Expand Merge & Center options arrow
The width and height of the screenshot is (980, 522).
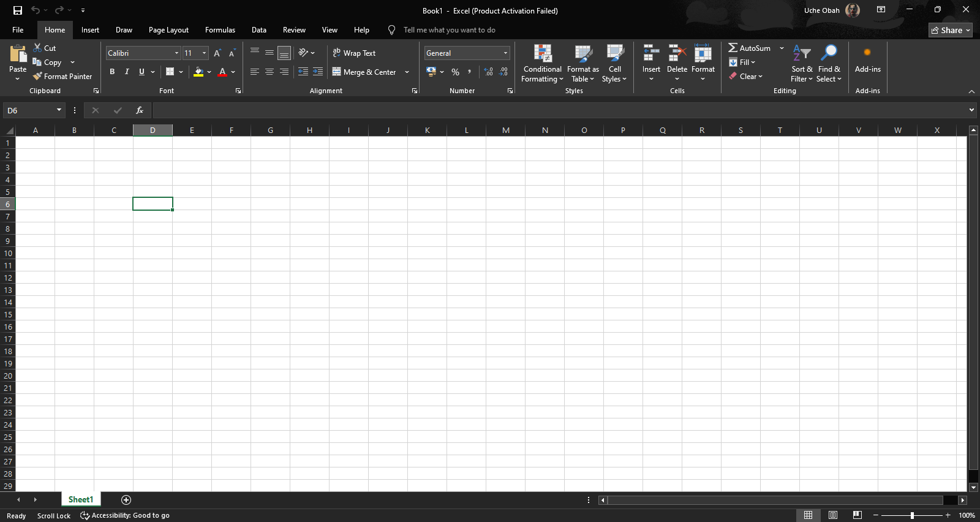coord(407,72)
